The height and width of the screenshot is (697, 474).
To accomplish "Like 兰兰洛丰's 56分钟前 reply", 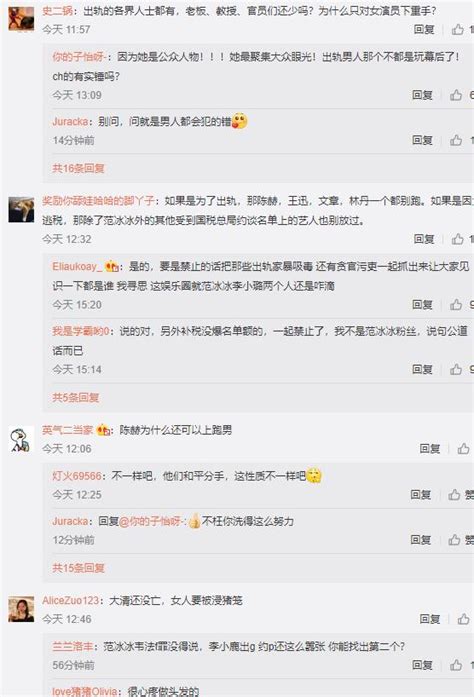I will [456, 665].
